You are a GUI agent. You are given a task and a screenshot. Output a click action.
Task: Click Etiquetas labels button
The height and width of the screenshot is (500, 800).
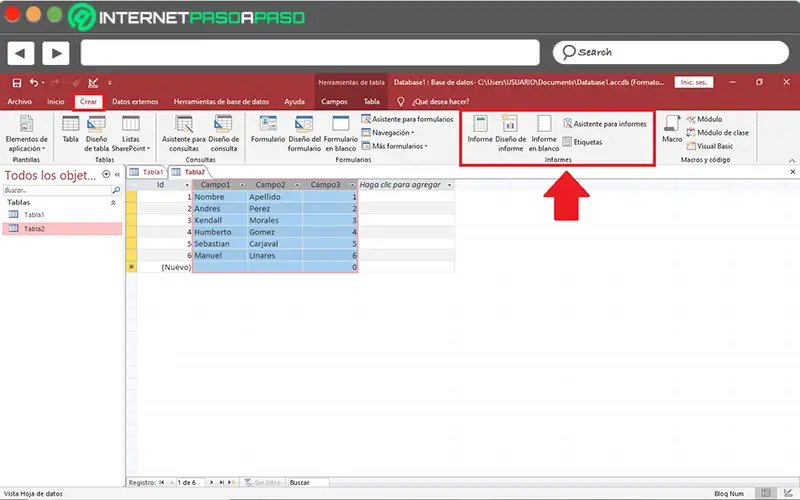(x=582, y=142)
